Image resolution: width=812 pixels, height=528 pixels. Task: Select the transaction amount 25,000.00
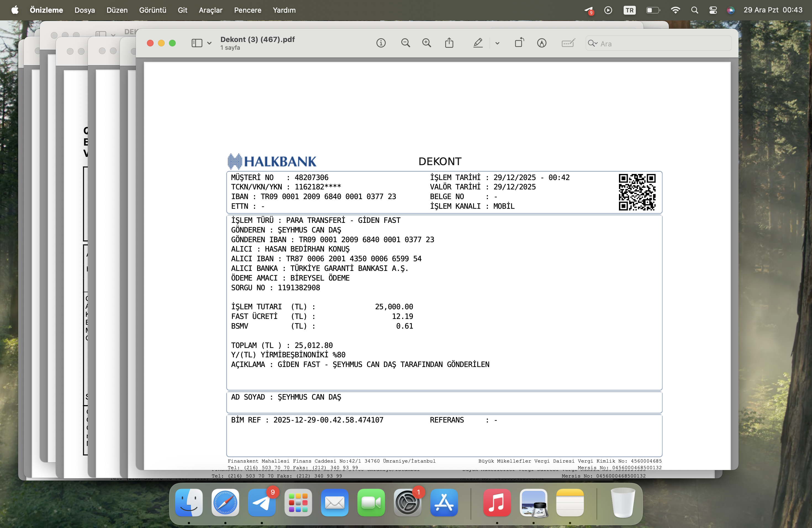[394, 307]
